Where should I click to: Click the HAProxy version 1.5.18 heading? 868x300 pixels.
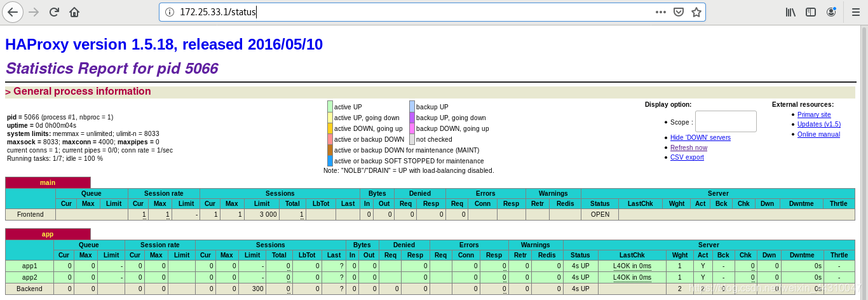pyautogui.click(x=164, y=44)
